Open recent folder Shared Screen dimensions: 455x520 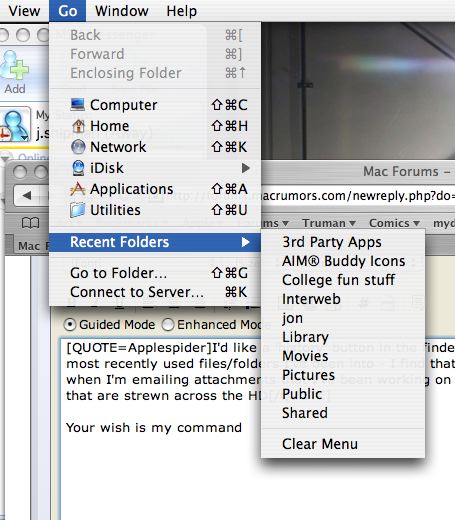343,413
